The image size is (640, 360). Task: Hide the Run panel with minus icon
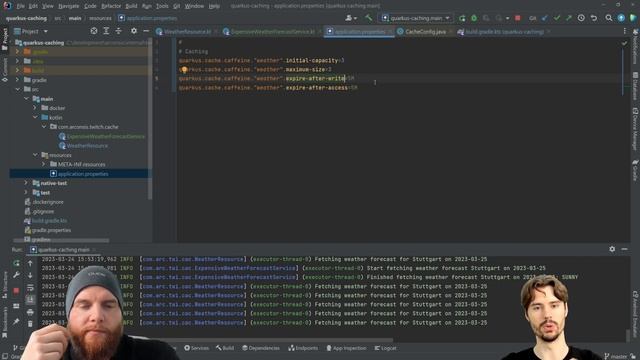coord(624,249)
